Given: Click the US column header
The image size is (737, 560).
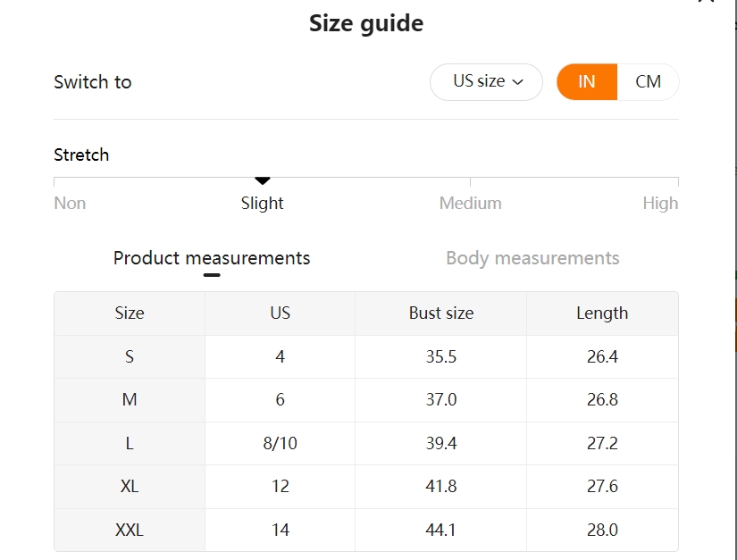Looking at the screenshot, I should 281,313.
